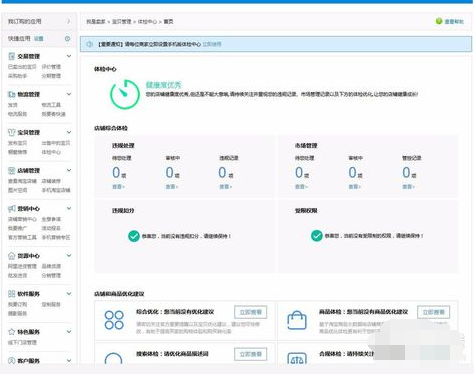Click 我是卖家 in the breadcrumb
Screen dimensions: 474x377
tap(96, 22)
